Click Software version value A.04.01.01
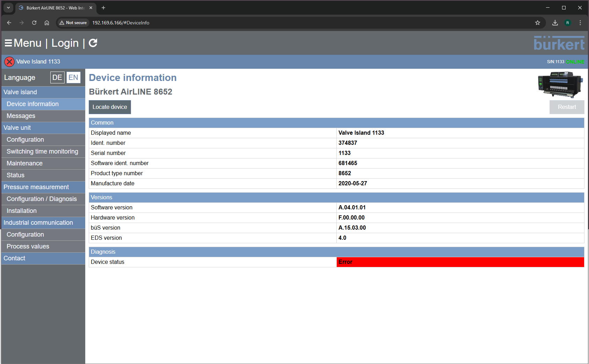The width and height of the screenshot is (589, 364). tap(352, 208)
